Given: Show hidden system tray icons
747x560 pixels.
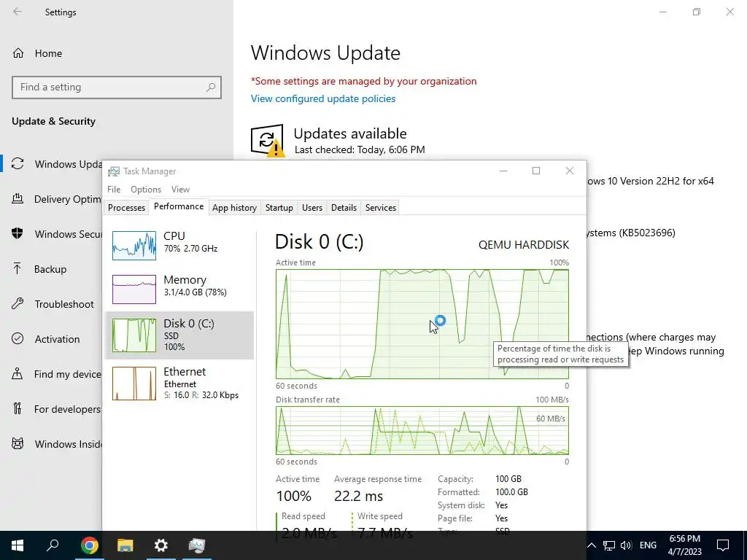Looking at the screenshot, I should 591,545.
